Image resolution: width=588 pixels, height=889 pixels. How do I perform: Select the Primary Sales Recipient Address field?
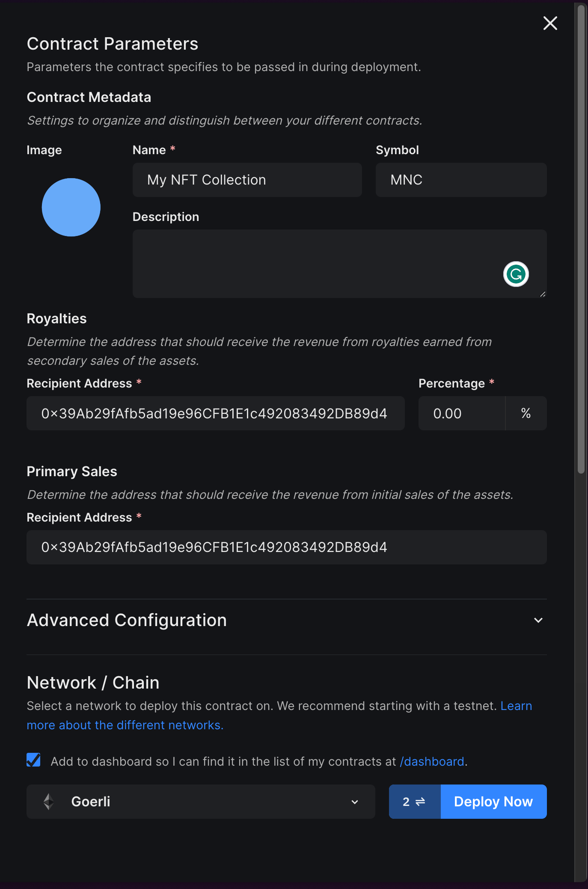click(x=287, y=547)
